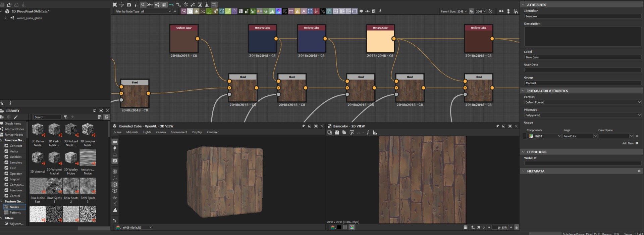Toggle tiling grid display in 2D view

click(466, 228)
